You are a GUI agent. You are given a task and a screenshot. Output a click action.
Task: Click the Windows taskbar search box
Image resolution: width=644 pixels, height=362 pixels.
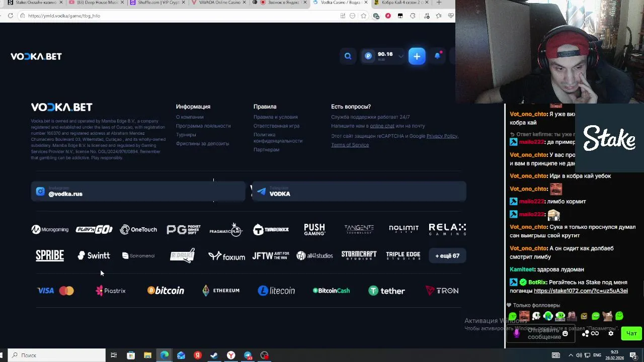(x=56, y=355)
